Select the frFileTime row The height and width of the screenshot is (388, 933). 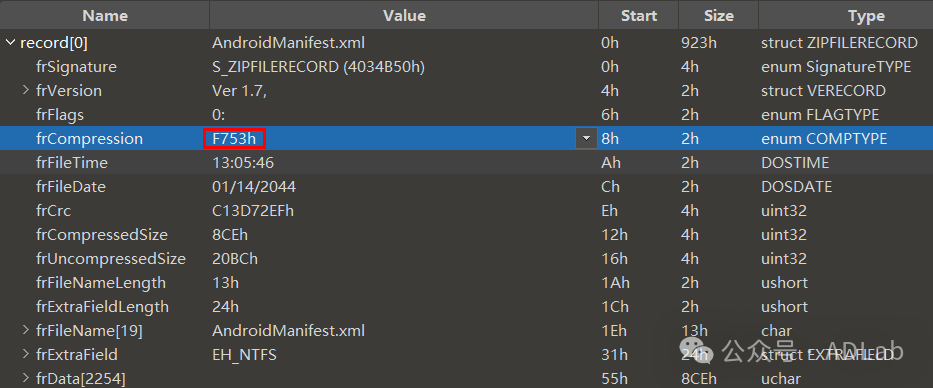coord(466,162)
